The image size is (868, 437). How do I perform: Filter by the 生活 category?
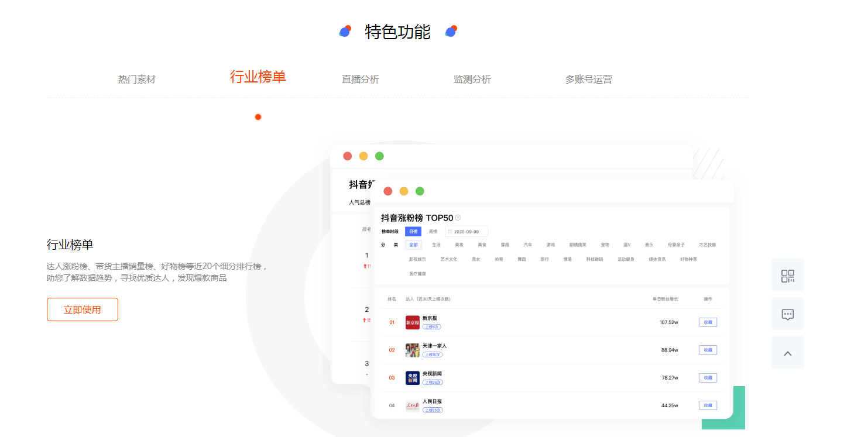tap(436, 245)
